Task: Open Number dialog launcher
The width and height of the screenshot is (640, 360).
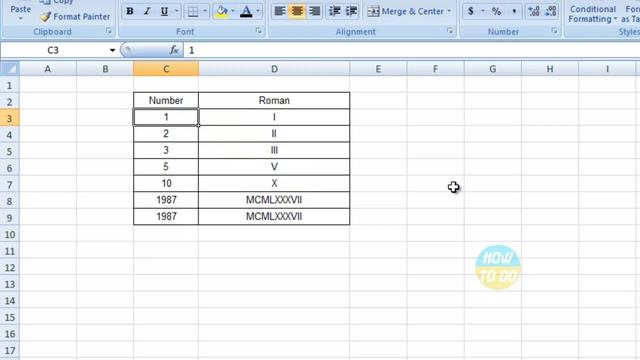Action: click(554, 31)
